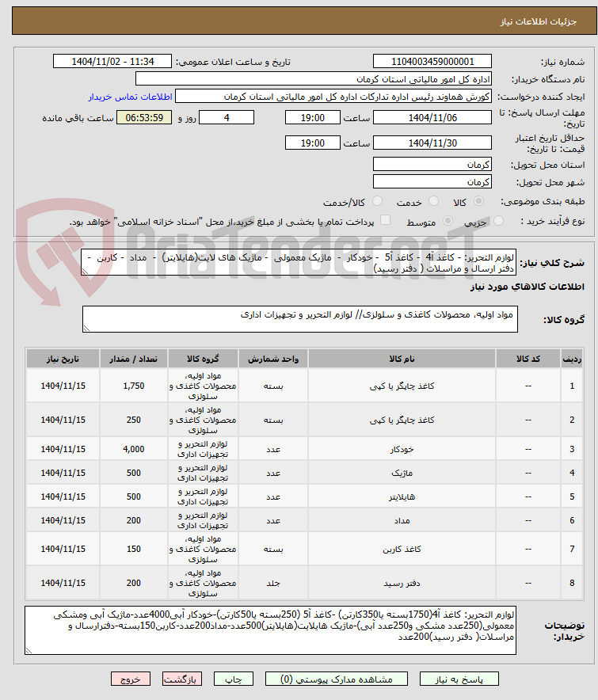Click the public announcement date-time field
Viewport: 598px width, 700px height.
[x=112, y=61]
